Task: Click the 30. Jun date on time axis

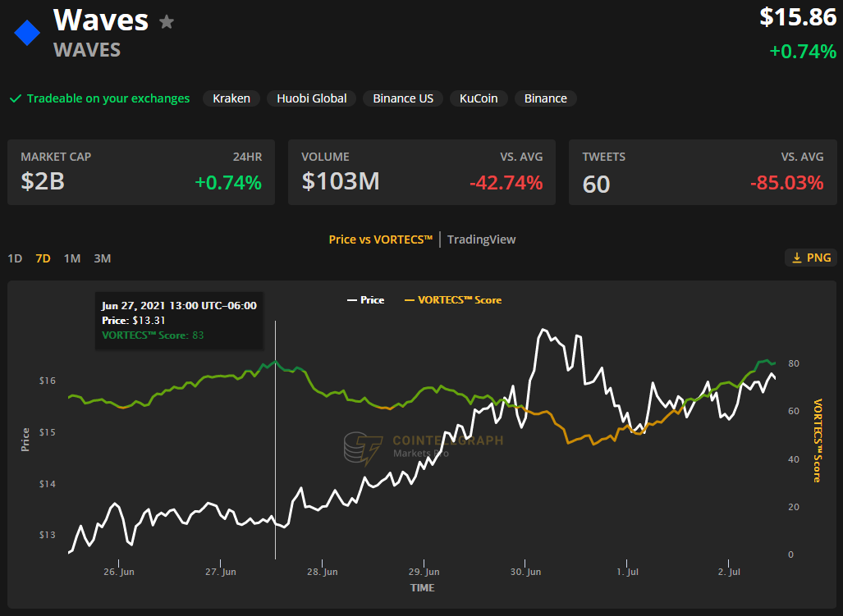Action: coord(525,572)
